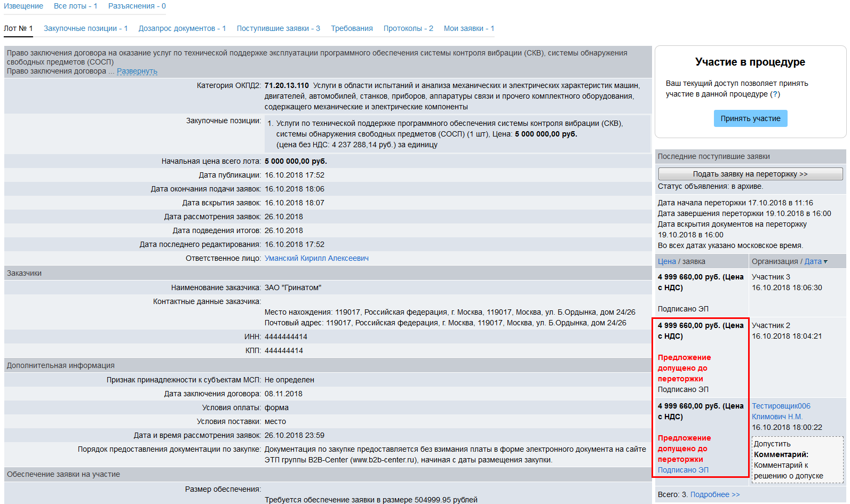The width and height of the screenshot is (850, 504).
Task: Open Поступившие заявки - 3 tab
Action: tap(278, 28)
